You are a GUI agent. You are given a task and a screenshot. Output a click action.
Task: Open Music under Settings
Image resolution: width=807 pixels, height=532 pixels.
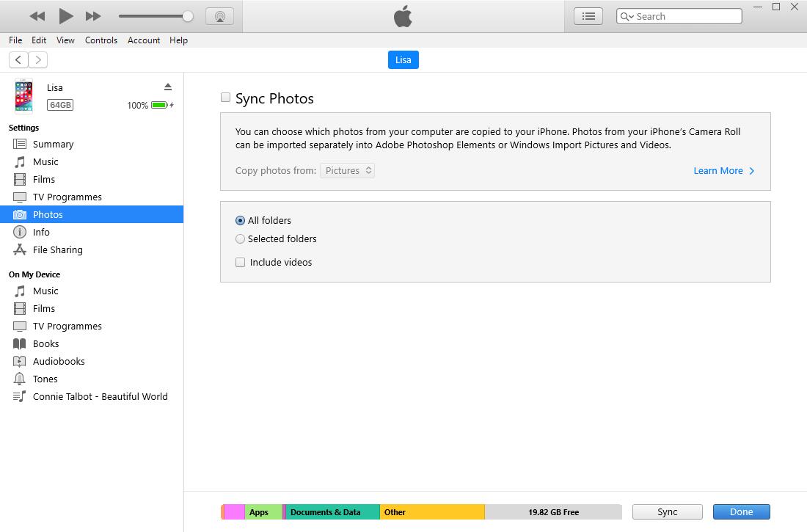[92, 161]
